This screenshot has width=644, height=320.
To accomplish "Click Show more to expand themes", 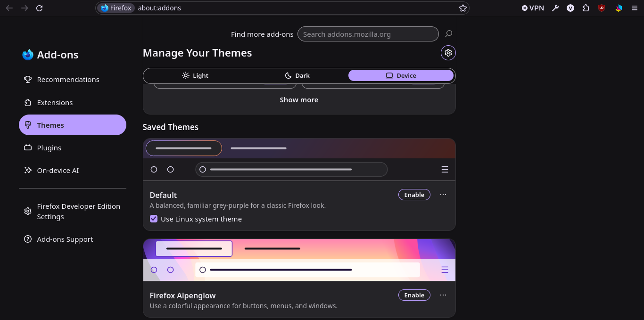I will pos(299,100).
